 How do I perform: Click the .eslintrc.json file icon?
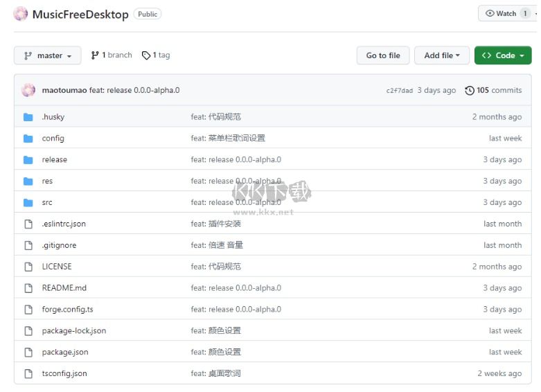[x=28, y=224]
